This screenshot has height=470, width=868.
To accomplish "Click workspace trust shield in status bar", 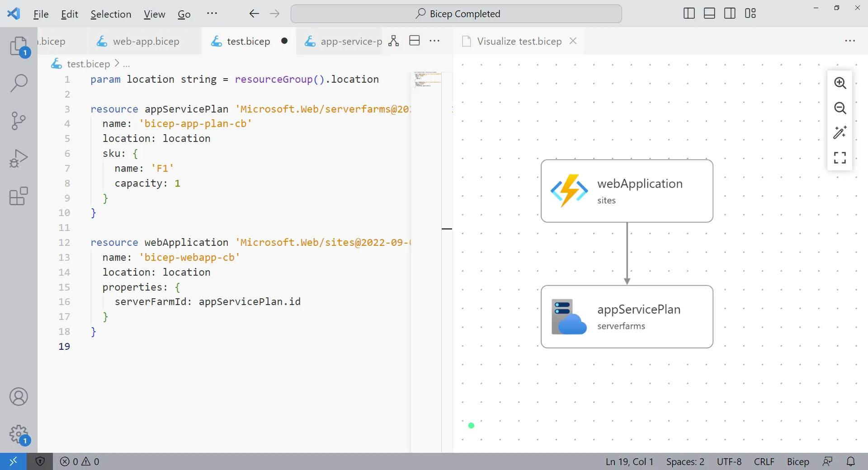I will click(x=40, y=461).
